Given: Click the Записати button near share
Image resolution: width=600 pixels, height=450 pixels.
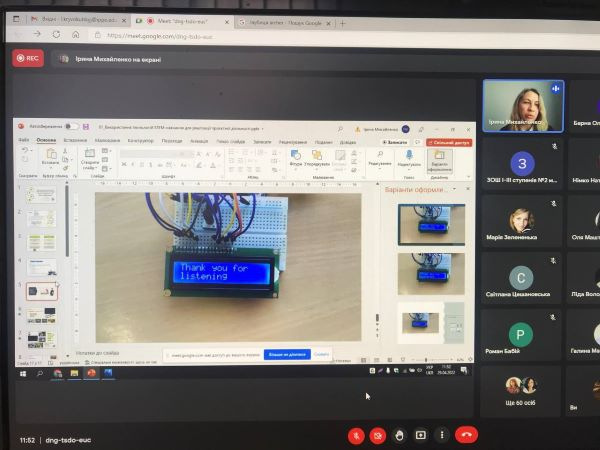Looking at the screenshot, I should 395,142.
